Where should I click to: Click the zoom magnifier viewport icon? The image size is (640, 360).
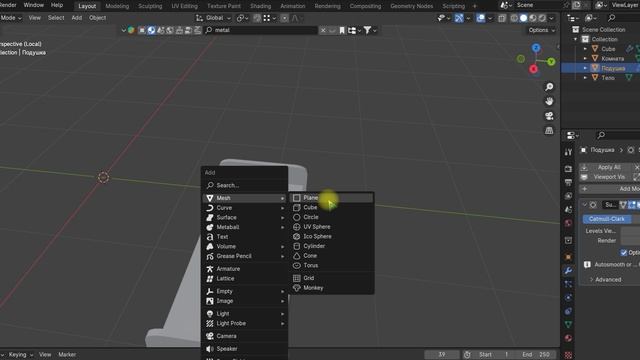point(549,87)
